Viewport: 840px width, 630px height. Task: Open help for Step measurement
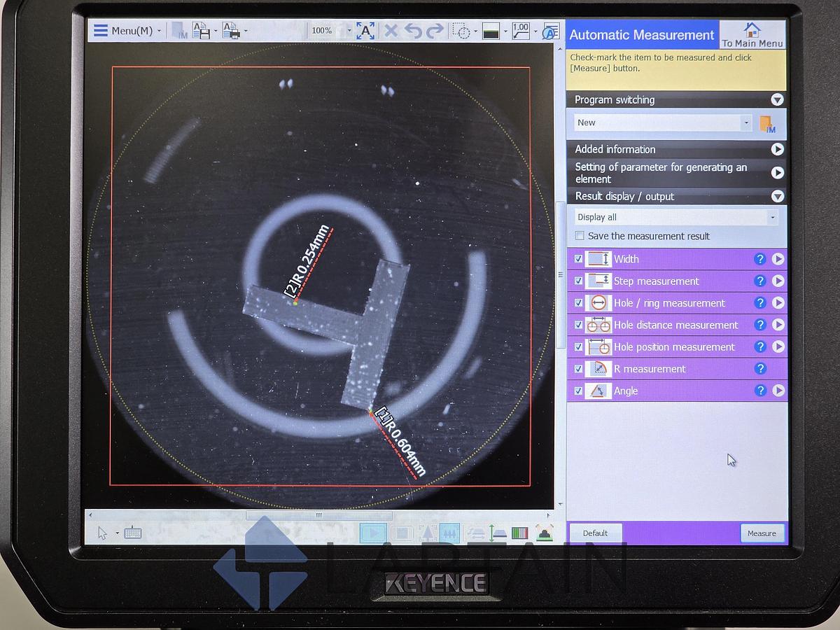760,281
